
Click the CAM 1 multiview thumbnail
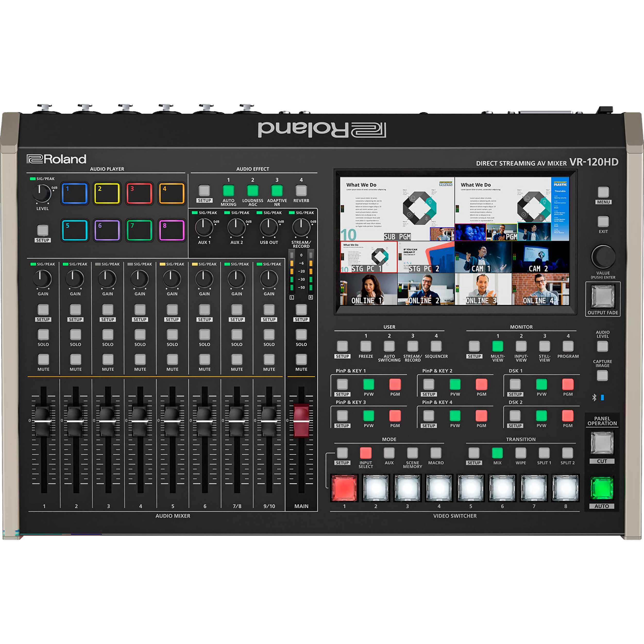coord(483,257)
